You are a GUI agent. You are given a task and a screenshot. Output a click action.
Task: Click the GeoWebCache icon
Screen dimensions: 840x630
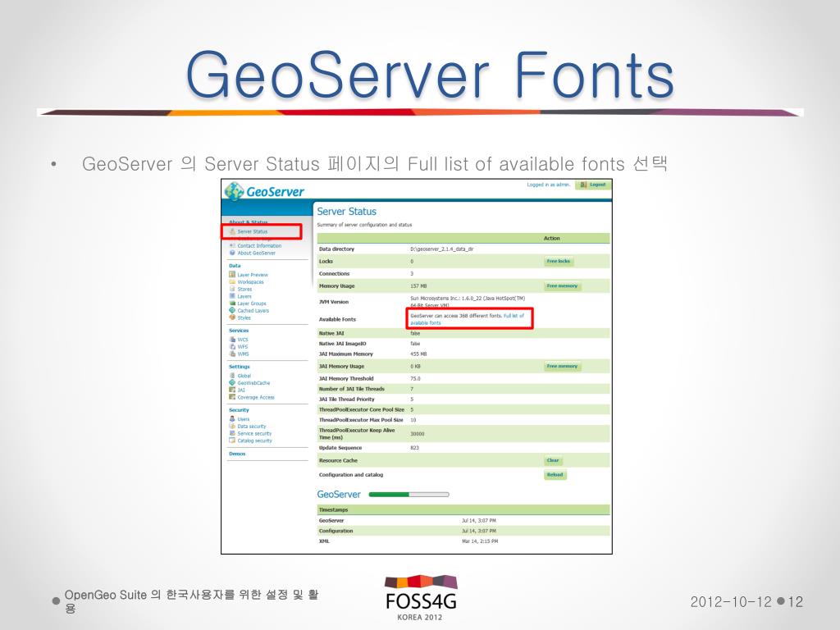232,382
